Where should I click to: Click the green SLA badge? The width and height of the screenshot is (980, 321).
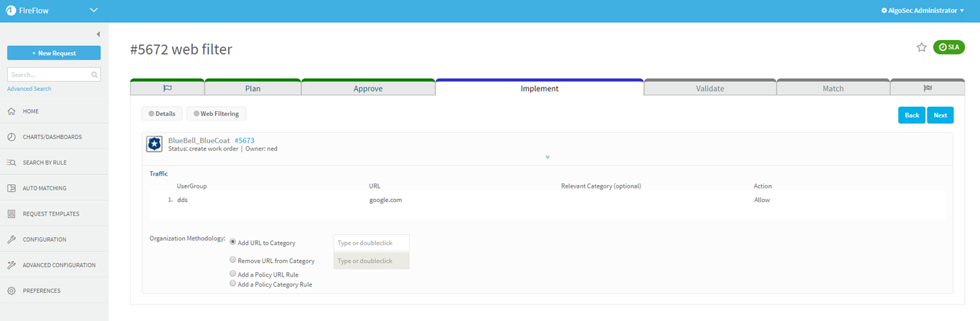[x=948, y=47]
